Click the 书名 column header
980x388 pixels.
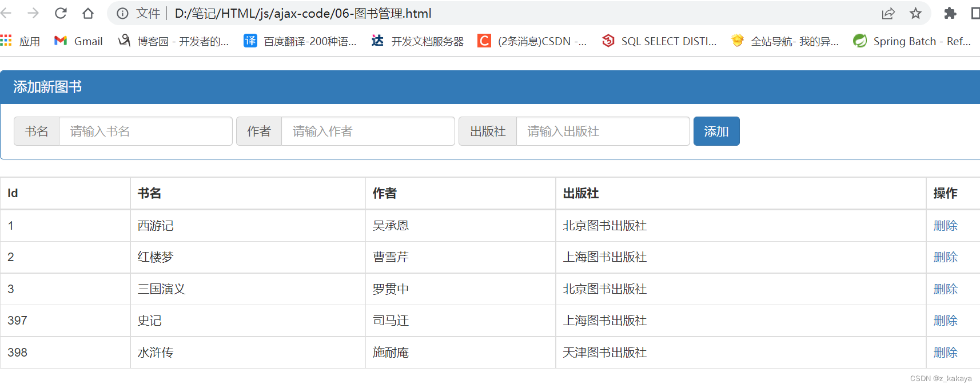pyautogui.click(x=248, y=193)
